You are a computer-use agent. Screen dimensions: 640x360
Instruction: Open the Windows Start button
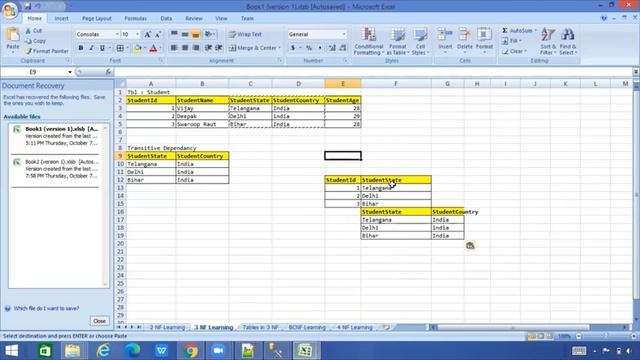pyautogui.click(x=11, y=351)
